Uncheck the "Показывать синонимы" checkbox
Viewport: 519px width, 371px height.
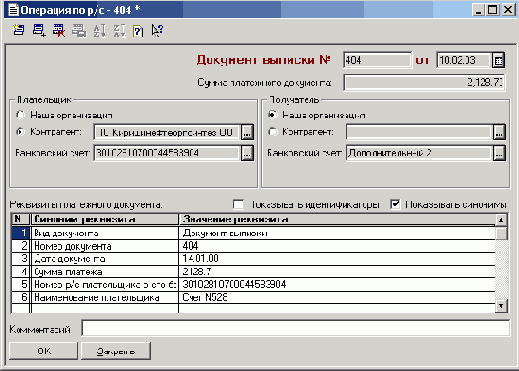(x=395, y=204)
